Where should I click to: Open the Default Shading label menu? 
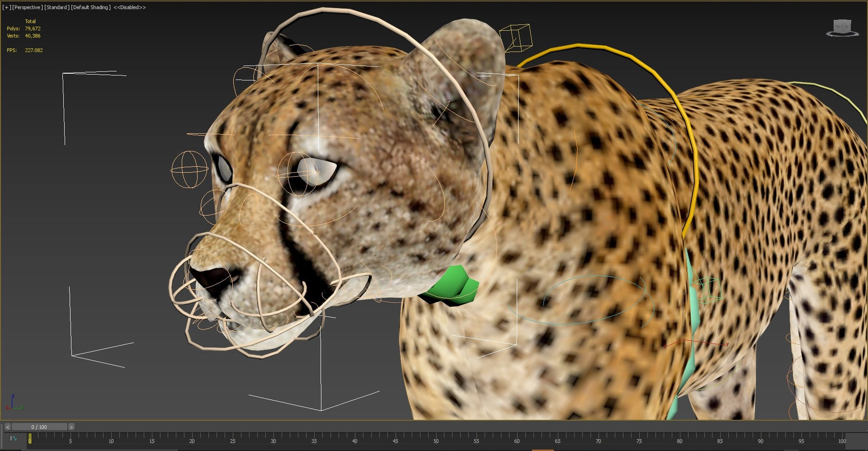[x=91, y=7]
